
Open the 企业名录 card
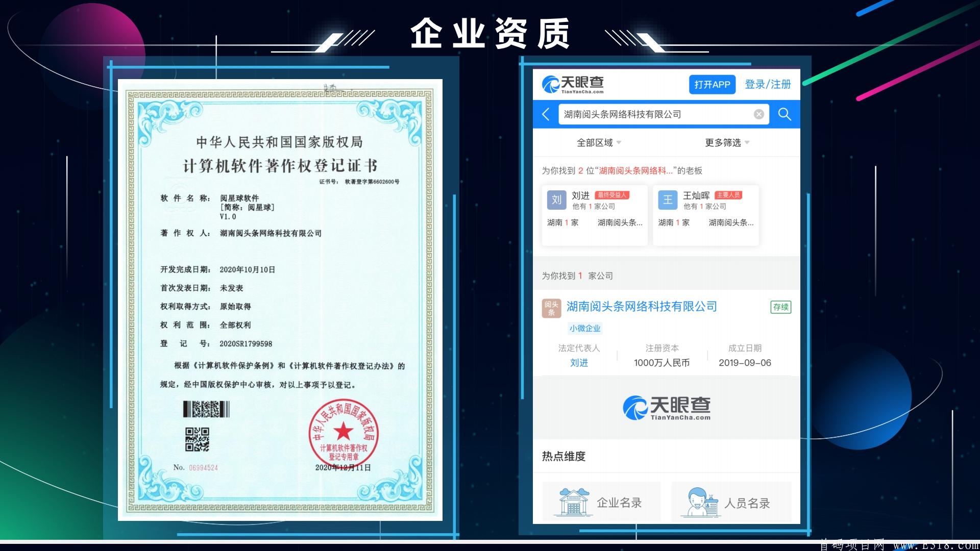[x=601, y=502]
